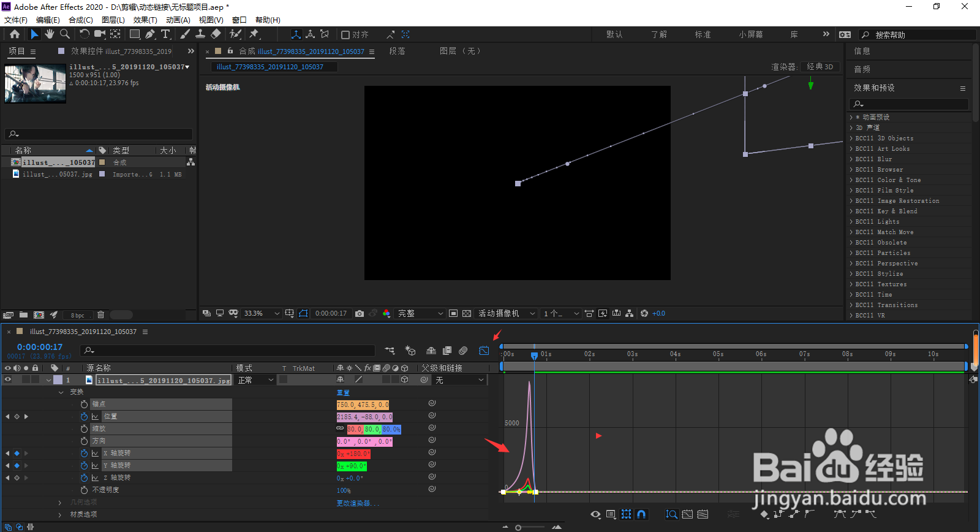980x532 pixels.
Task: Select the Rotation tool
Action: [x=85, y=34]
